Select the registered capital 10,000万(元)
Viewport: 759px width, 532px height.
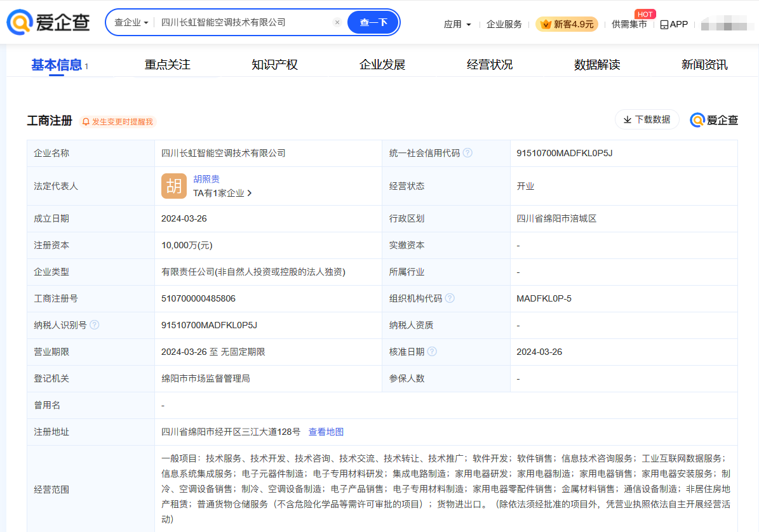187,245
